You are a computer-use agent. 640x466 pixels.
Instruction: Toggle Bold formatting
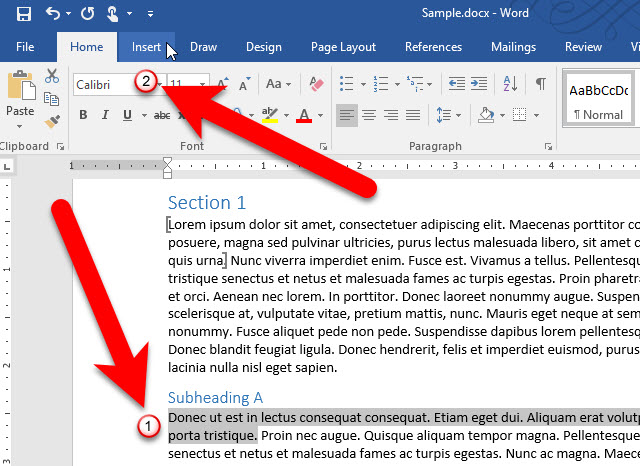tap(83, 115)
